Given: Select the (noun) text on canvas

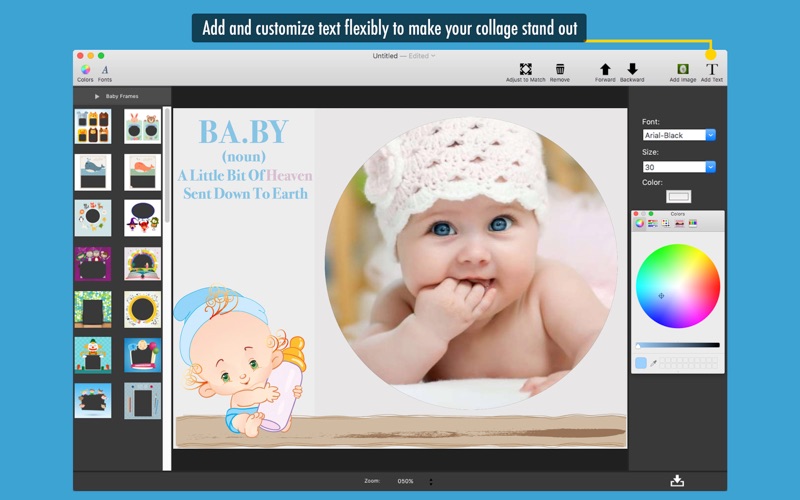Looking at the screenshot, I should coord(244,156).
